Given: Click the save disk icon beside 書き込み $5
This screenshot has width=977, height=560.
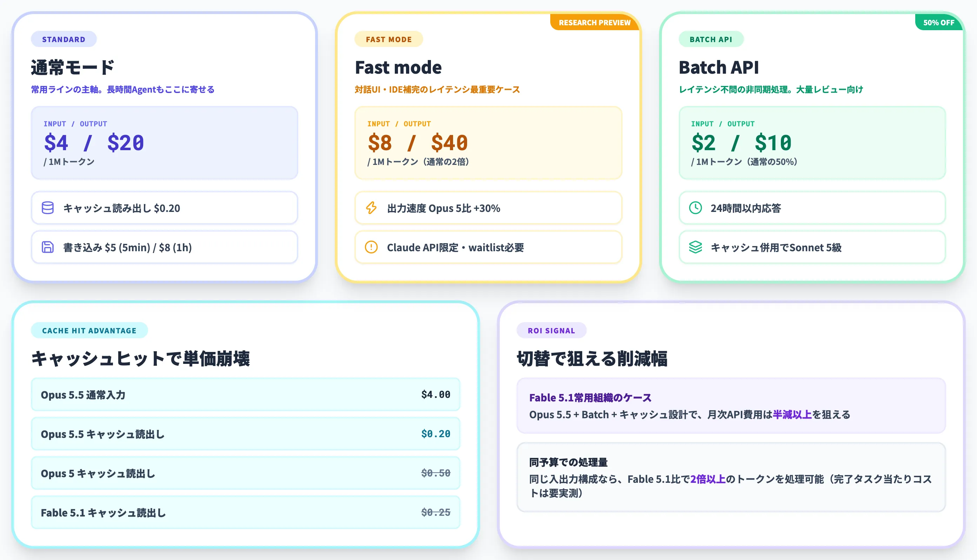Looking at the screenshot, I should [x=48, y=247].
